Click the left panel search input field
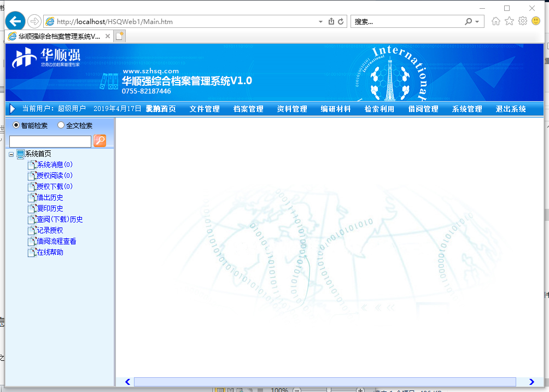The image size is (549, 392). coord(50,142)
